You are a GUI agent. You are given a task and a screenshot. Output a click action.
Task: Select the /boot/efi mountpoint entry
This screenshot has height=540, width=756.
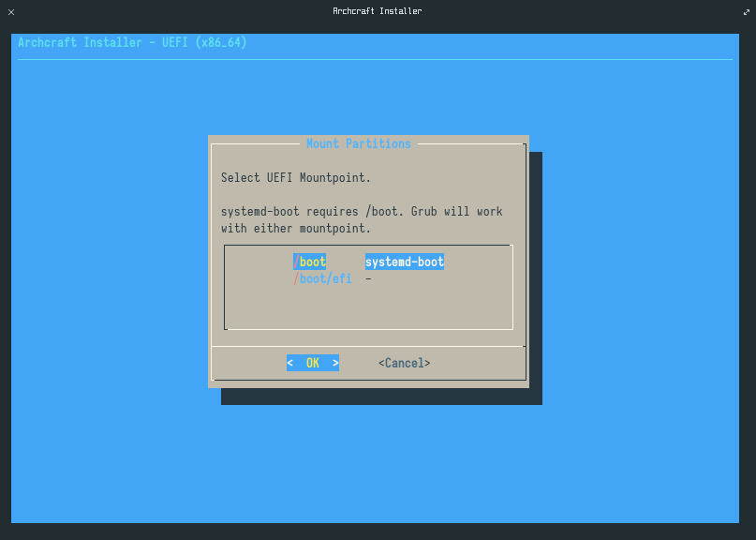(322, 279)
